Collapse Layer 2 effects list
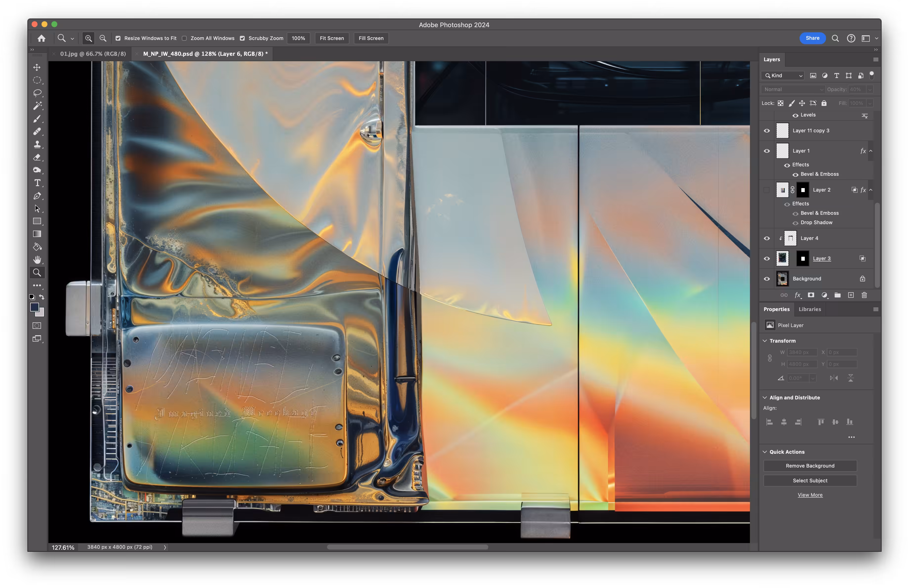The height and width of the screenshot is (588, 909). coord(871,190)
